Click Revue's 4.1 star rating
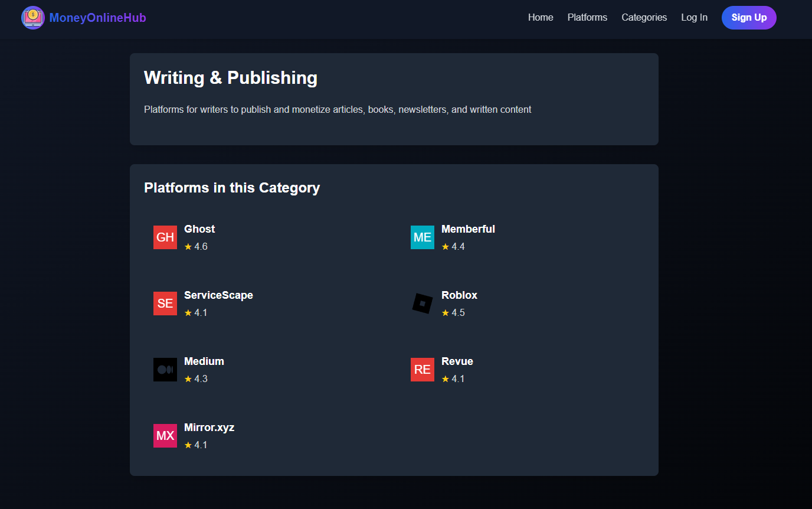812x509 pixels. (x=453, y=379)
